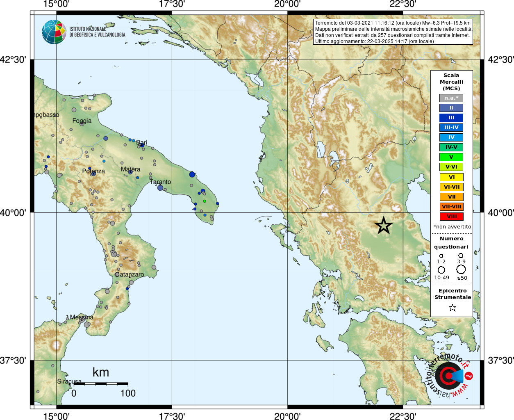
Task: Click the top 15°00' longitude label
Action: tap(56, 4)
